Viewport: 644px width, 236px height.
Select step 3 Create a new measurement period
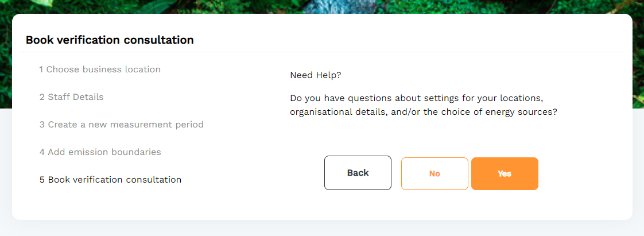[x=122, y=124]
